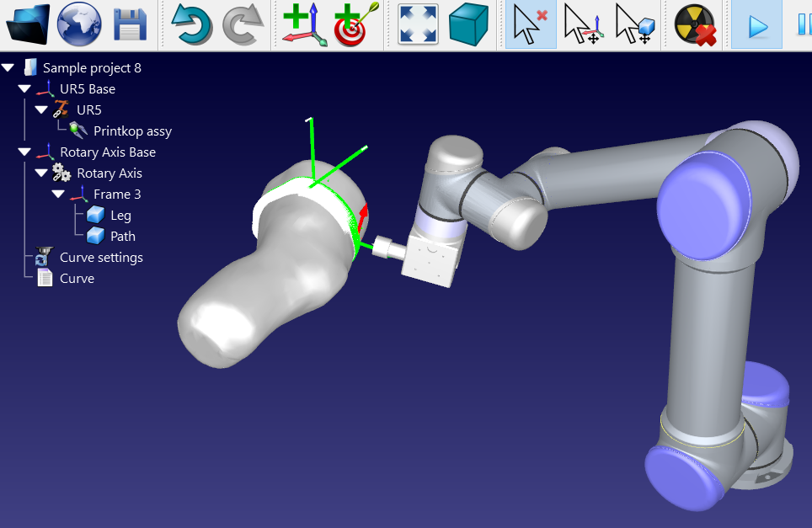Click the Undo arrow icon
The width and height of the screenshot is (812, 528).
[191, 24]
